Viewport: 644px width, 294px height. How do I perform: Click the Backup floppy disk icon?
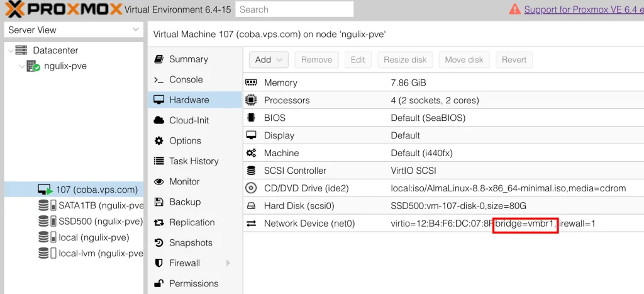[x=158, y=202]
